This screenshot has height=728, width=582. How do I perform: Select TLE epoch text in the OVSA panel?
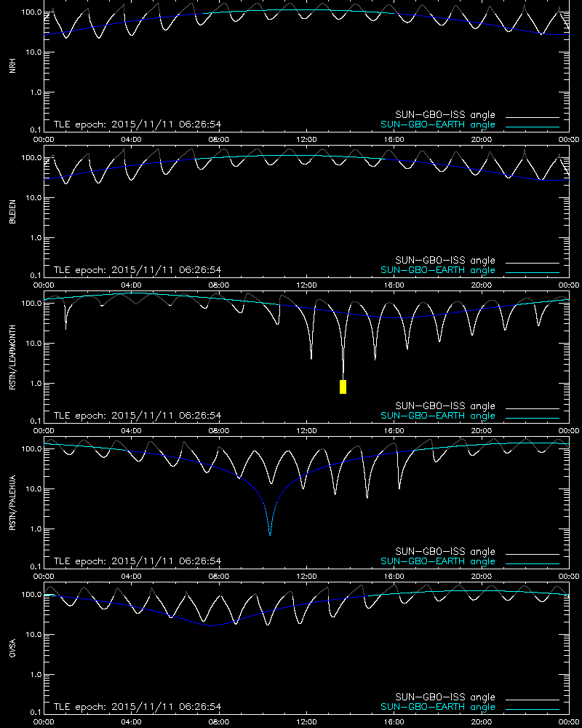[137, 707]
